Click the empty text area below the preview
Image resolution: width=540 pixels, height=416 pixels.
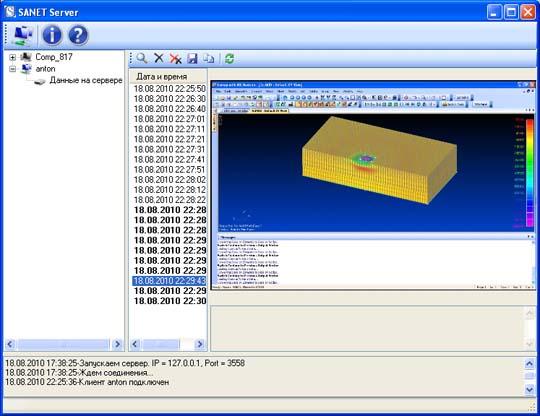point(367,328)
